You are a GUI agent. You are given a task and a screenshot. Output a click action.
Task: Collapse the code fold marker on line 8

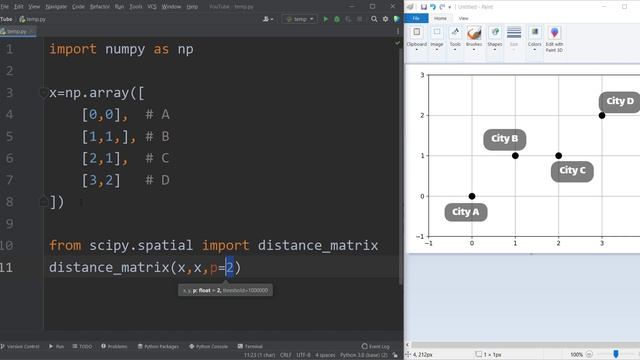(x=43, y=202)
